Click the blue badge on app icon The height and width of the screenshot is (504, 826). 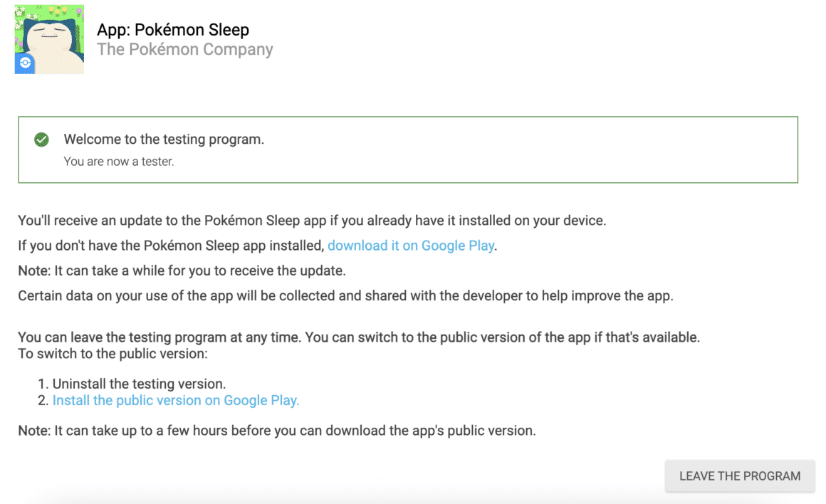(x=25, y=63)
